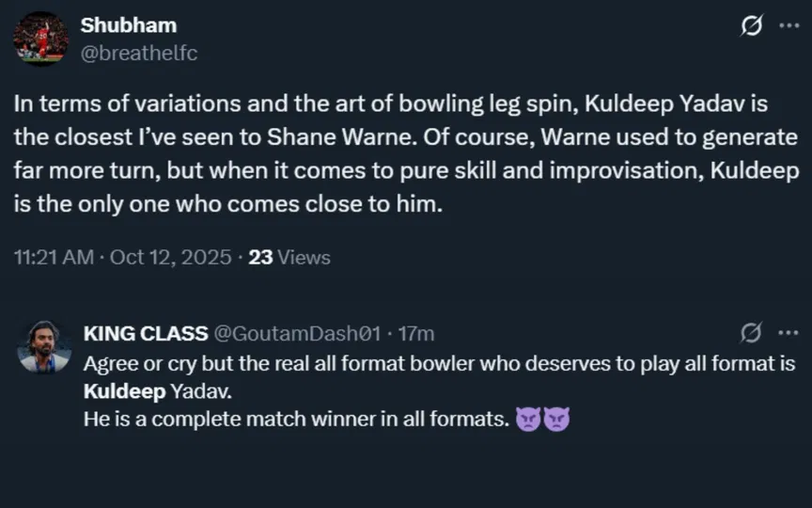Screen dimensions: 812x508
Task: Click the KING CLASS display name
Action: point(146,333)
